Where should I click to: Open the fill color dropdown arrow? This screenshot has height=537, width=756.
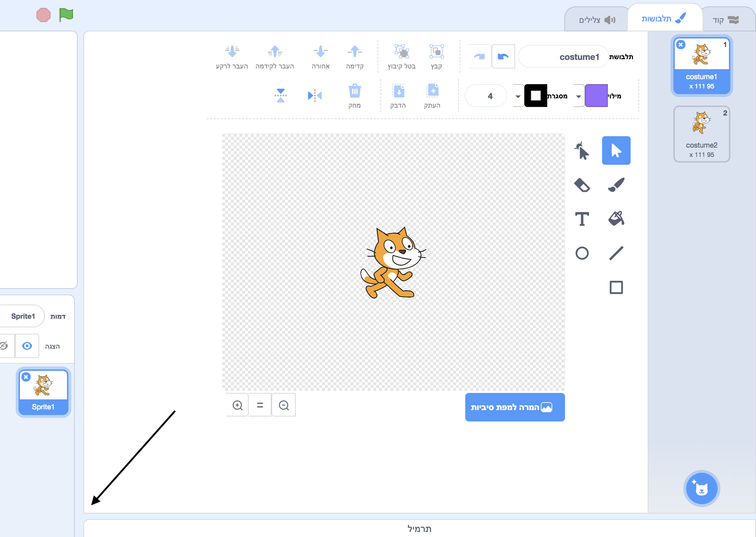point(579,96)
